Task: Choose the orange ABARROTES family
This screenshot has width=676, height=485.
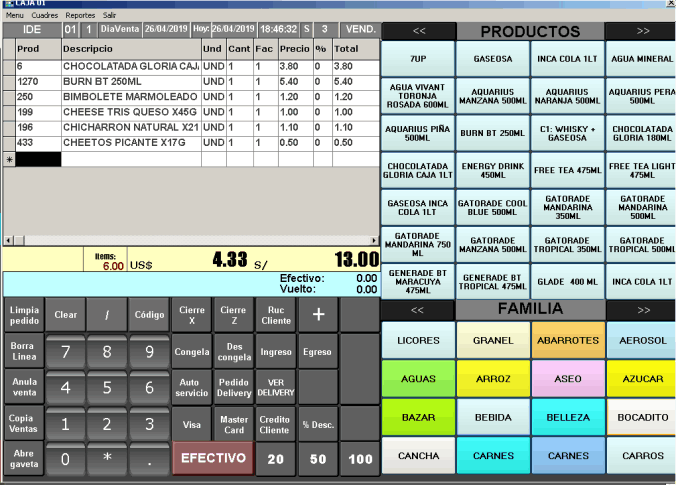Action: (x=568, y=340)
